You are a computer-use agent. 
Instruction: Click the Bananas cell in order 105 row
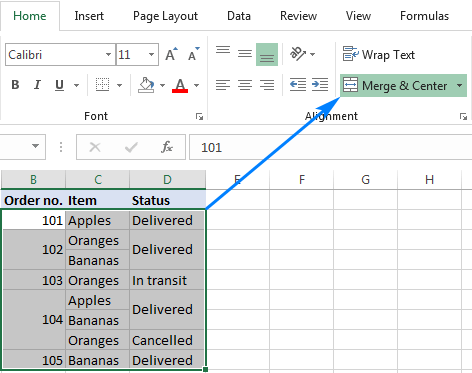tap(98, 360)
